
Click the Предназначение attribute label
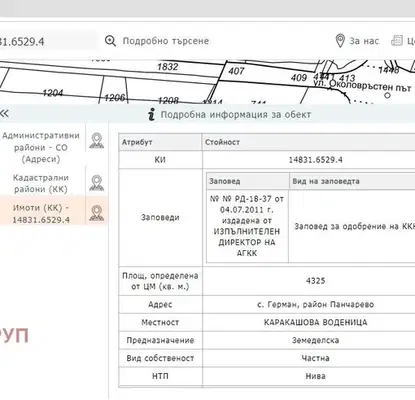coord(160,340)
